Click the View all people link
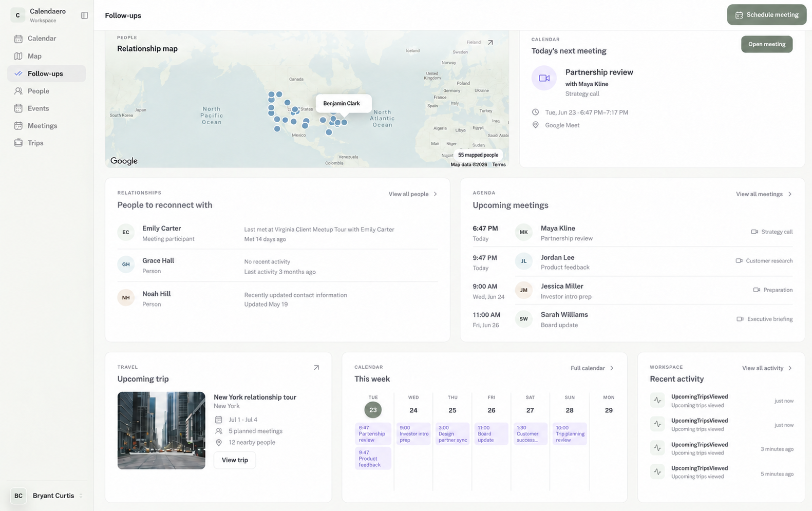This screenshot has height=511, width=812. point(413,194)
